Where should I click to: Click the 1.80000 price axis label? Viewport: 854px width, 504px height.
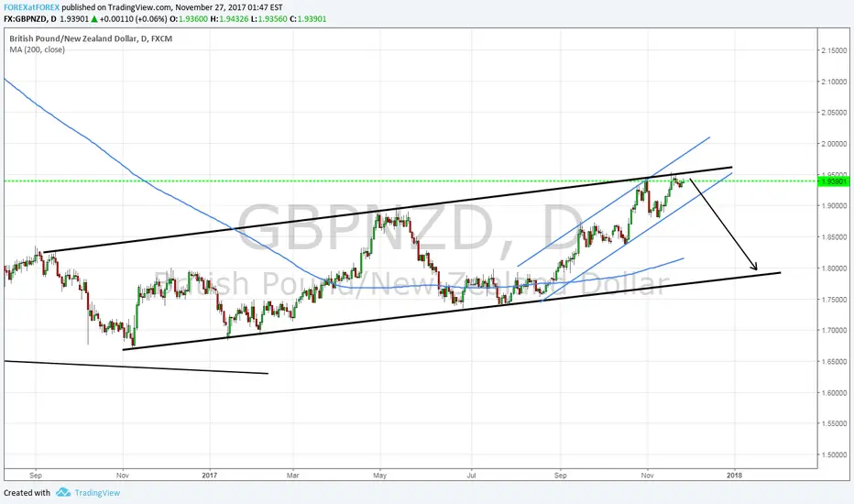pyautogui.click(x=834, y=268)
